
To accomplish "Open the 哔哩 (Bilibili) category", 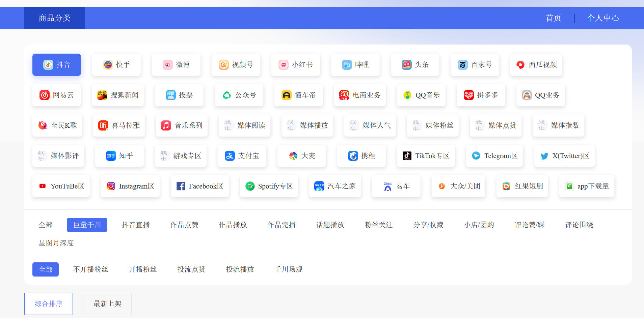I will 355,65.
